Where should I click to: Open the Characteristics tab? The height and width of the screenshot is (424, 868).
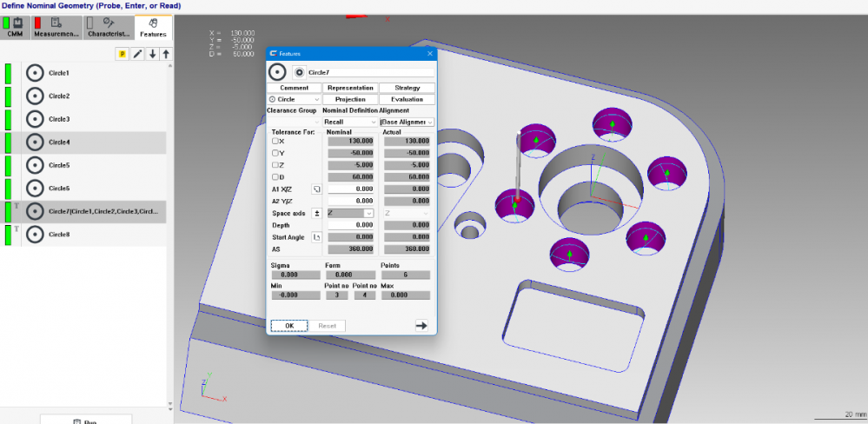coord(109,28)
